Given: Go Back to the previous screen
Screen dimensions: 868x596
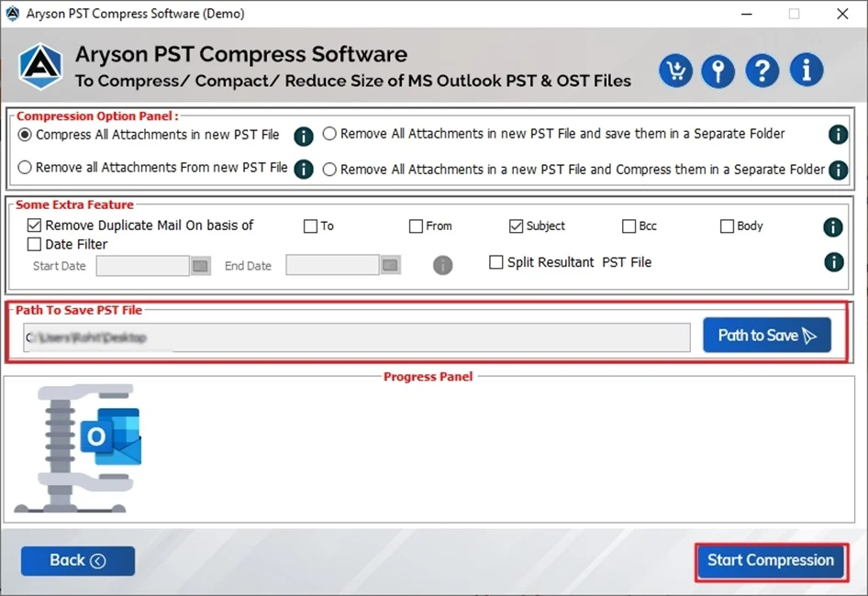Looking at the screenshot, I should [x=77, y=560].
